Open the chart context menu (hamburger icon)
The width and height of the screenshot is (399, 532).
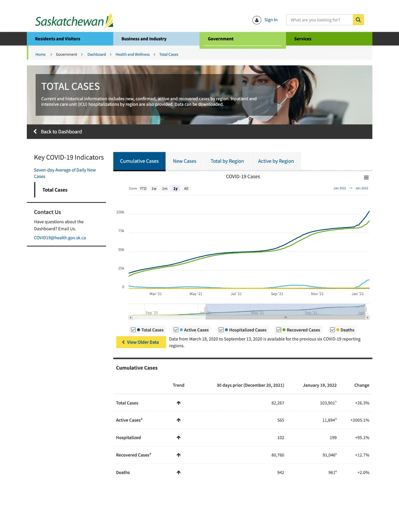point(366,177)
